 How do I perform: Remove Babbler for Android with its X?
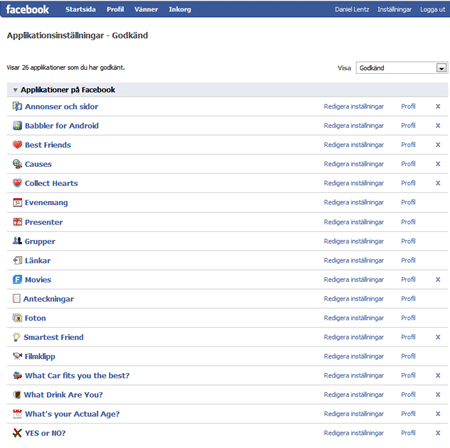[x=438, y=126]
